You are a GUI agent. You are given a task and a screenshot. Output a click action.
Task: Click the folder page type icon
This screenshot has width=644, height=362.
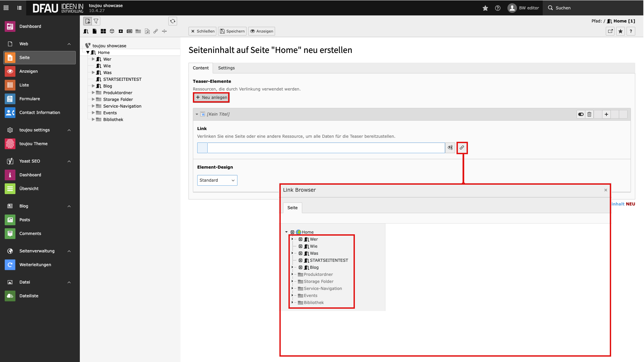click(x=138, y=31)
